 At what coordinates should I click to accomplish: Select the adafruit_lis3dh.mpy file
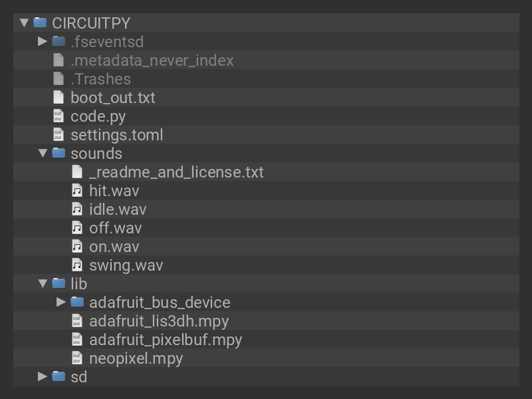159,321
